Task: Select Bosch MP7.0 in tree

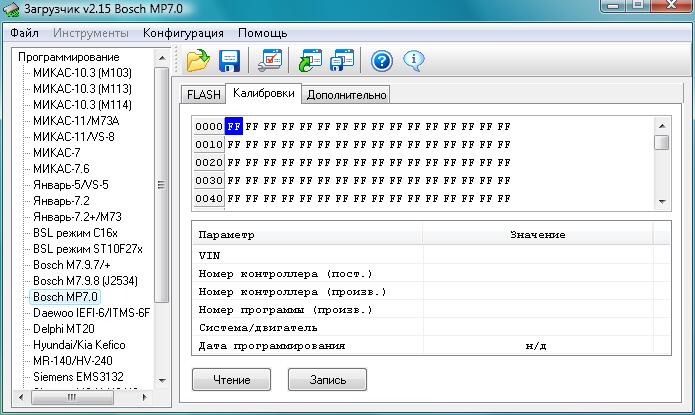Action: pos(65,297)
